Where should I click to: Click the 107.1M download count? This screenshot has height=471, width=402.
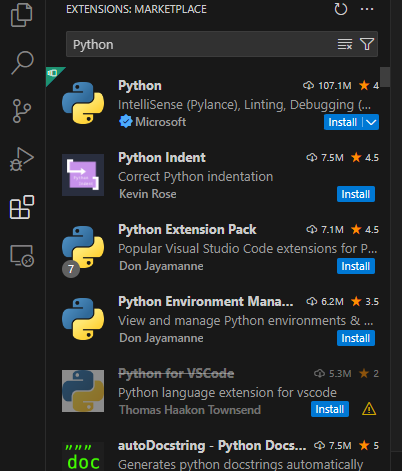pyautogui.click(x=327, y=86)
